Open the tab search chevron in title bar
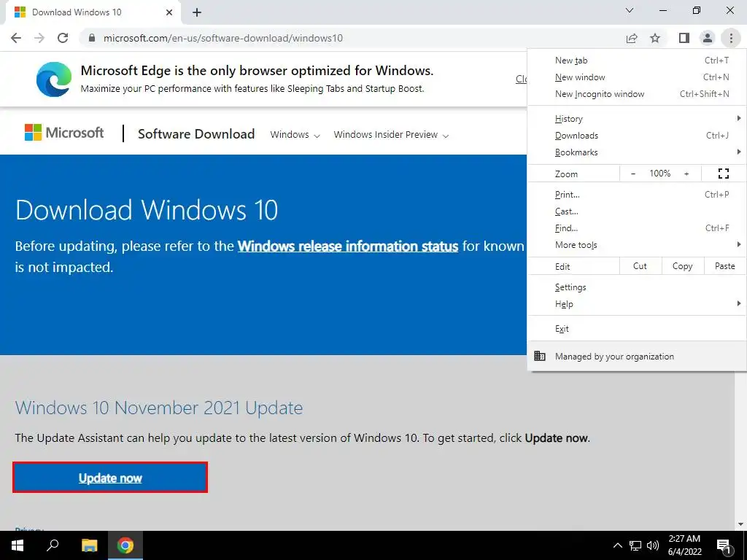 [630, 10]
